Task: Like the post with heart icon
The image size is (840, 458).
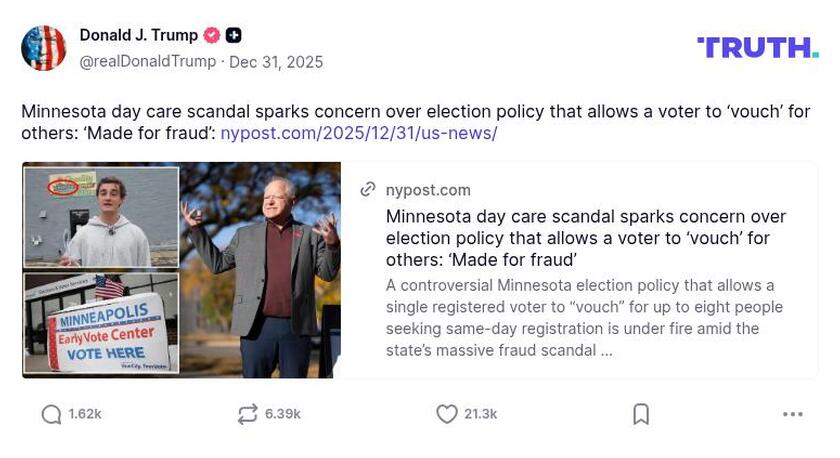Action: pos(447,414)
